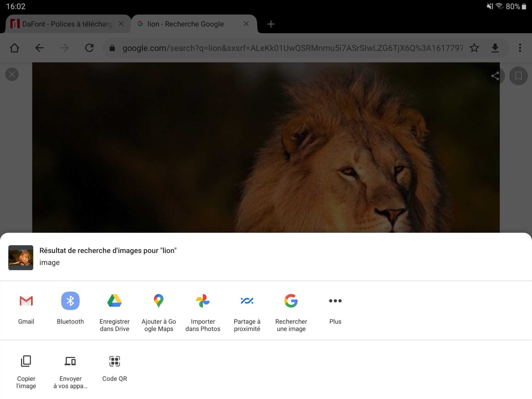This screenshot has width=532, height=399.
Task: Send the image over Bluetooth
Action: pos(70,301)
